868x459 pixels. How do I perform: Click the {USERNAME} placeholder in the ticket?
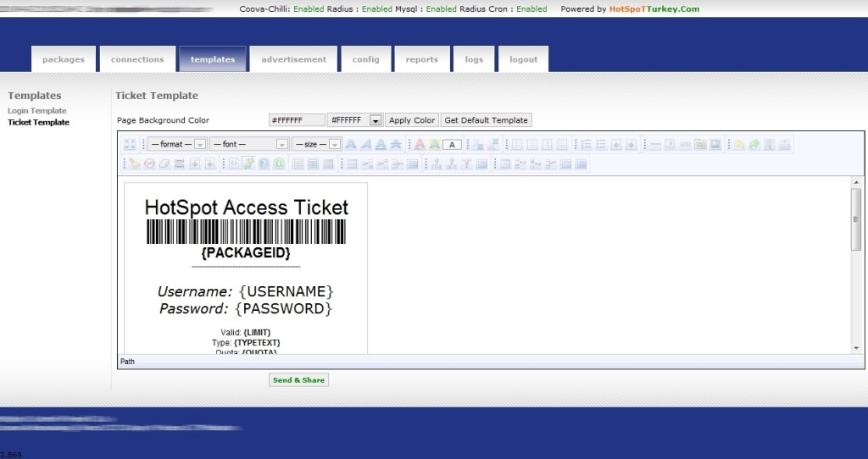[x=287, y=291]
